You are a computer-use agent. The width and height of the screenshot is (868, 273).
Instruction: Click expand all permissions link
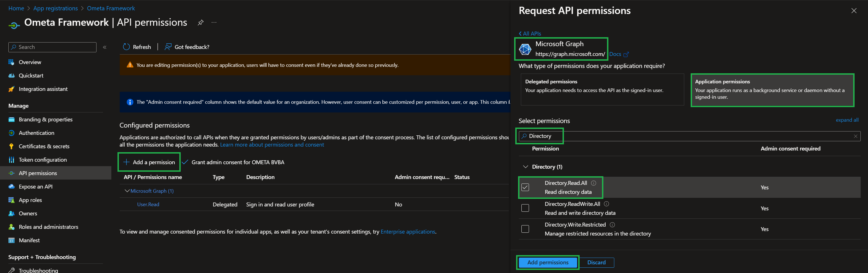tap(847, 120)
